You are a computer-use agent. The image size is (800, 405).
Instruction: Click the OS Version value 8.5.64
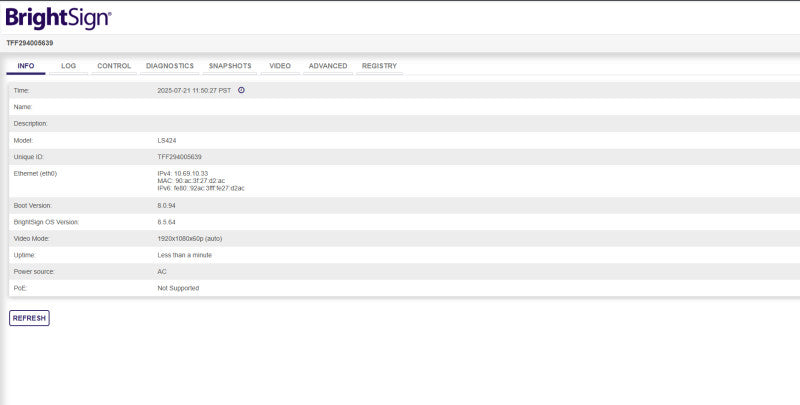(166, 222)
